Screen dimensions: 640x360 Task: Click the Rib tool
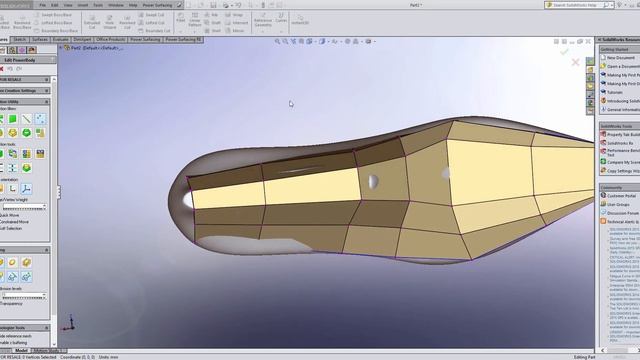211,15
